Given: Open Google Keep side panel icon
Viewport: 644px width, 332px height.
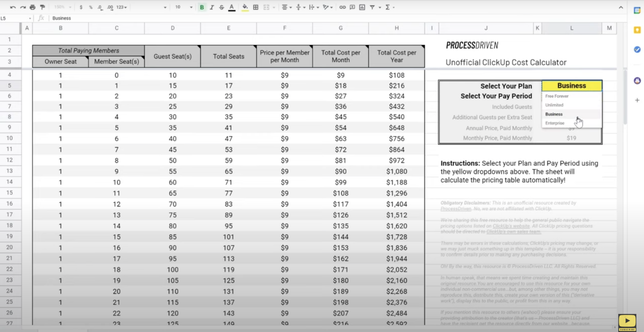Looking at the screenshot, I should [x=637, y=30].
